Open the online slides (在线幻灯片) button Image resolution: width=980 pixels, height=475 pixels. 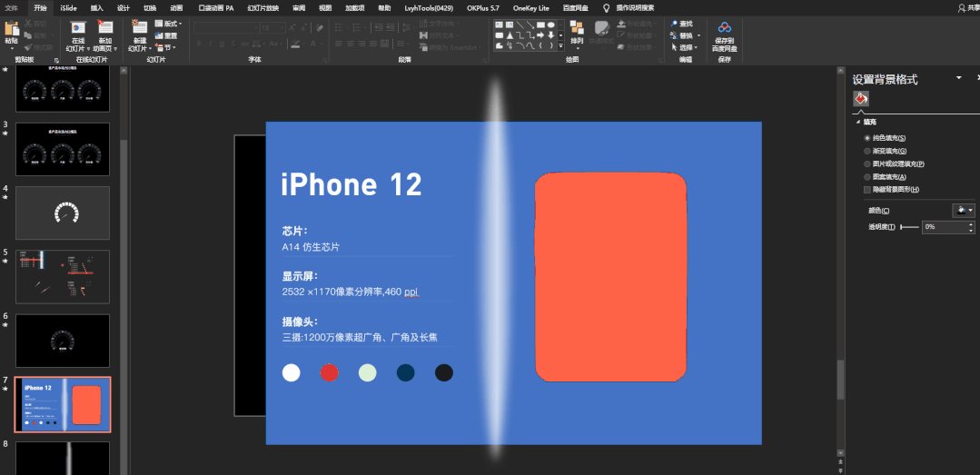[78, 35]
